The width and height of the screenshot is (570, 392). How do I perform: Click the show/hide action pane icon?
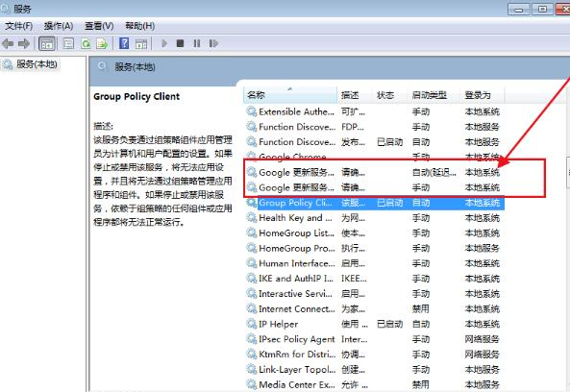[x=141, y=44]
